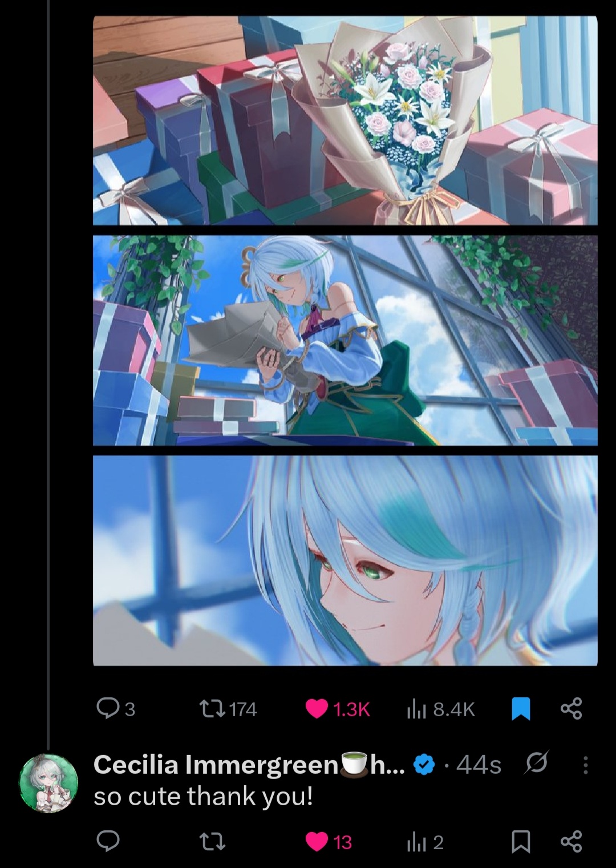Share the artwork post
Image resolution: width=616 pixels, height=868 pixels.
click(x=572, y=708)
